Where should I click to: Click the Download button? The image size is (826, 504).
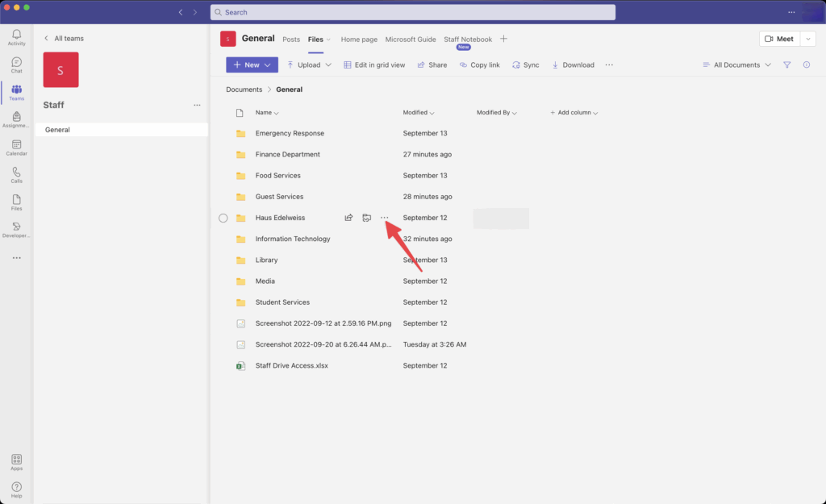(573, 65)
